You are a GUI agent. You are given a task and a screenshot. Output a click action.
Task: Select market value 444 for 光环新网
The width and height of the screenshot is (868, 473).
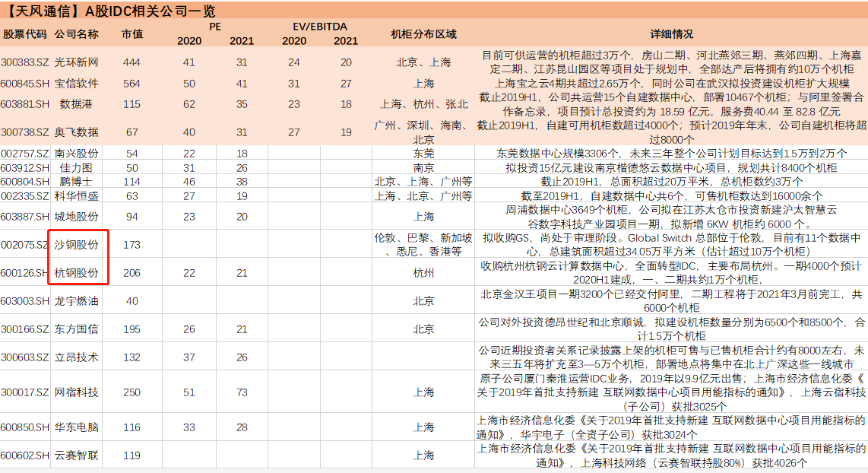point(131,62)
